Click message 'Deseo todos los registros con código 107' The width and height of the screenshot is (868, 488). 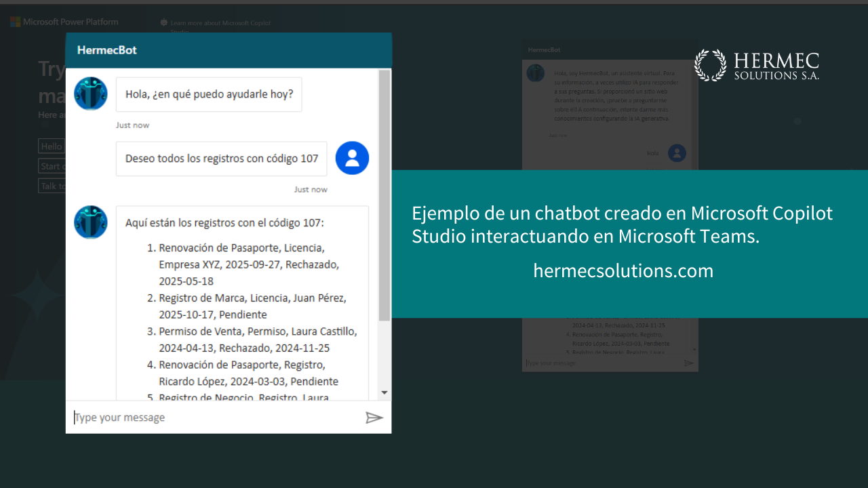222,159
